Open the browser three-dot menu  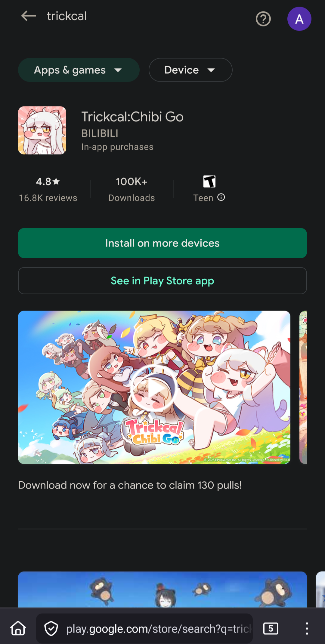pyautogui.click(x=307, y=628)
